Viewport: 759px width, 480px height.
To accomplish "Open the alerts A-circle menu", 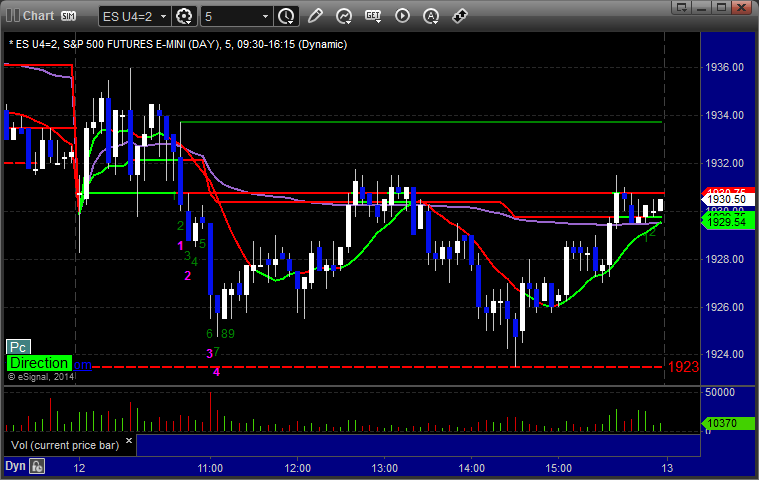I will 431,16.
